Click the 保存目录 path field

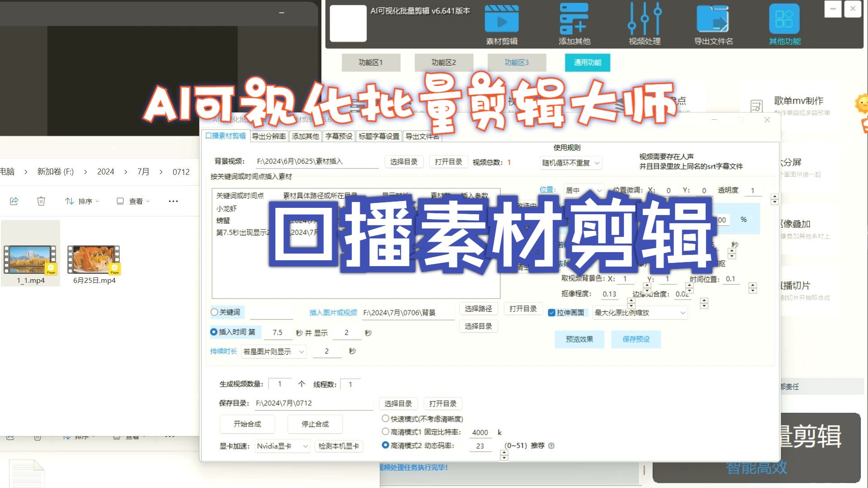click(314, 403)
